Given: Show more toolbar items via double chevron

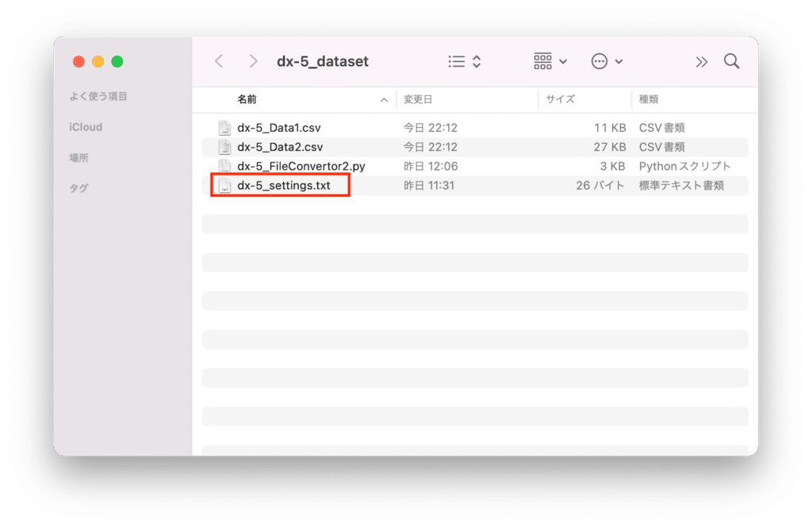Looking at the screenshot, I should 701,61.
